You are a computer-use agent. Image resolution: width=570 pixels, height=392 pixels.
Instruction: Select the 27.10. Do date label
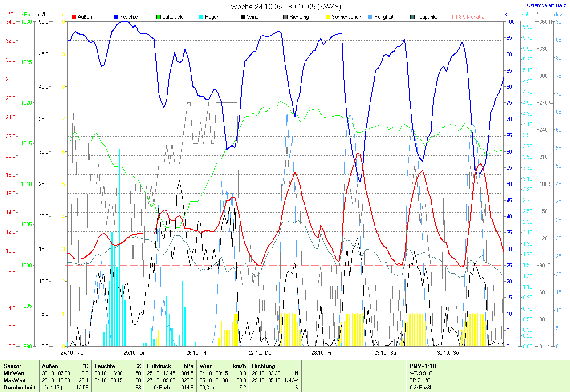(260, 352)
